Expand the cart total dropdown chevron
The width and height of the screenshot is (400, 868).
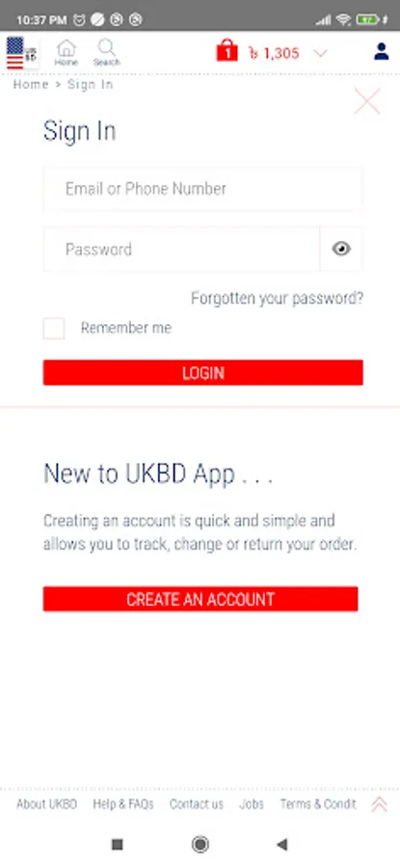tap(320, 53)
